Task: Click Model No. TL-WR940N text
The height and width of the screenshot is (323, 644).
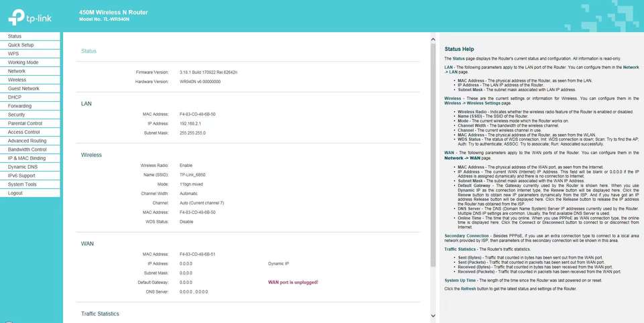Action: point(105,19)
